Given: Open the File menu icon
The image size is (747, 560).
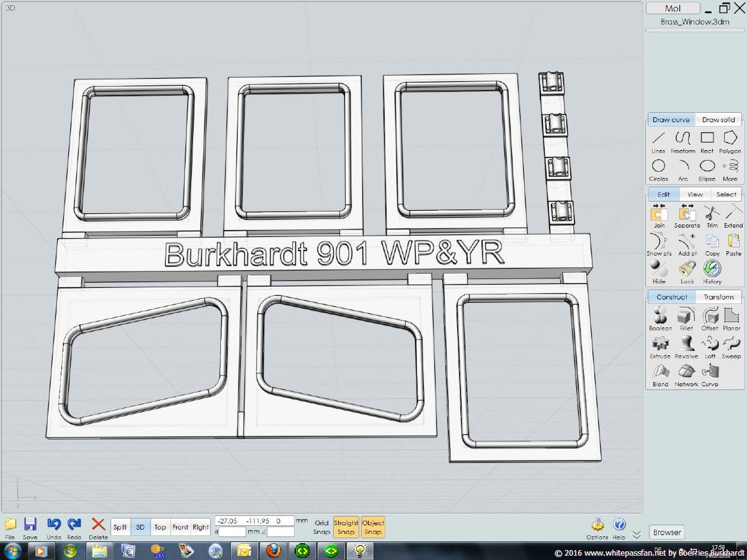Looking at the screenshot, I should coord(10,528).
